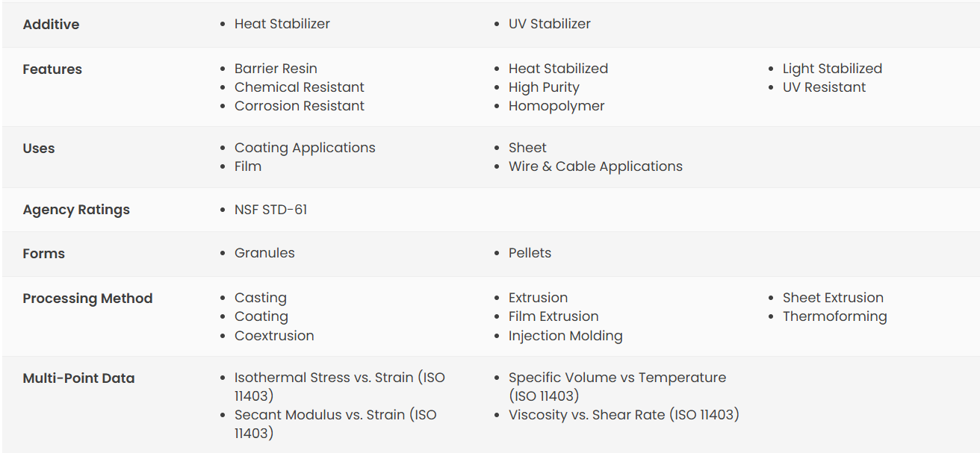This screenshot has height=453, width=980.
Task: Open Isothermal Stress vs. Strain data
Action: (x=340, y=387)
